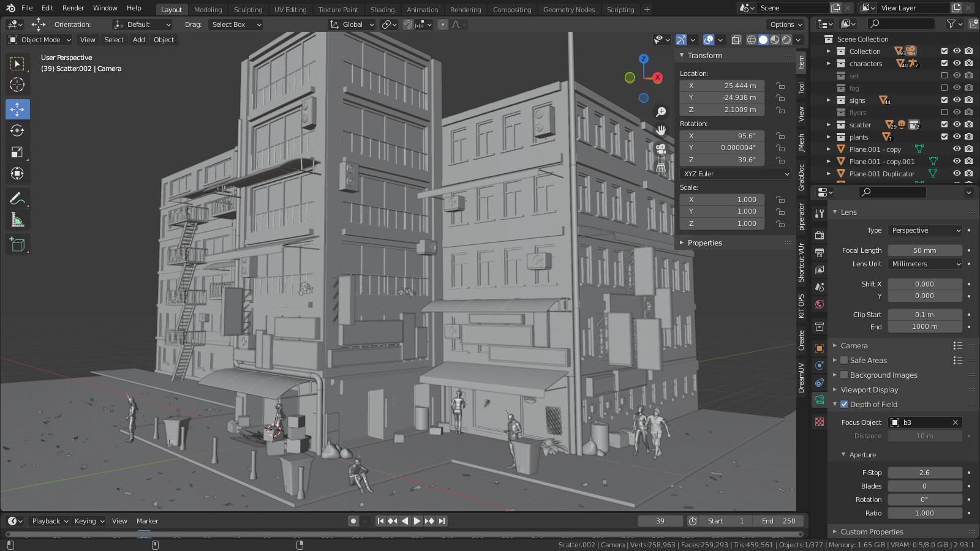Open the lens Type Perspective dropdown
Viewport: 980px width, 551px height.
pos(925,231)
